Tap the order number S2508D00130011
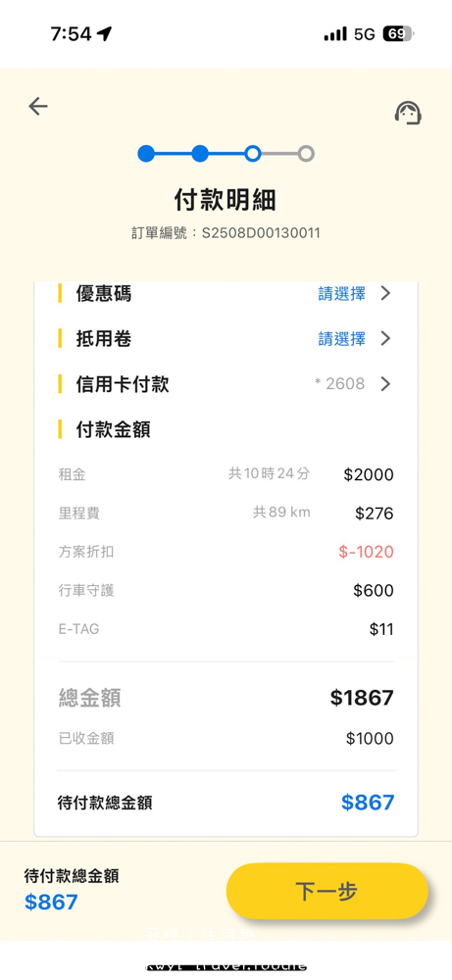The width and height of the screenshot is (452, 980). pyautogui.click(x=261, y=234)
